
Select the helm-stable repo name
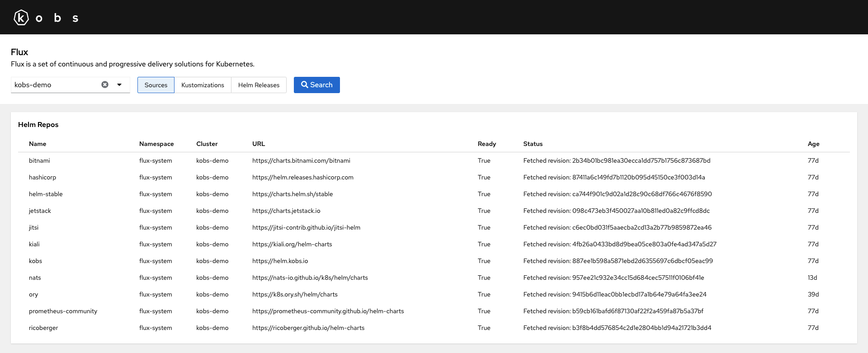pyautogui.click(x=46, y=194)
